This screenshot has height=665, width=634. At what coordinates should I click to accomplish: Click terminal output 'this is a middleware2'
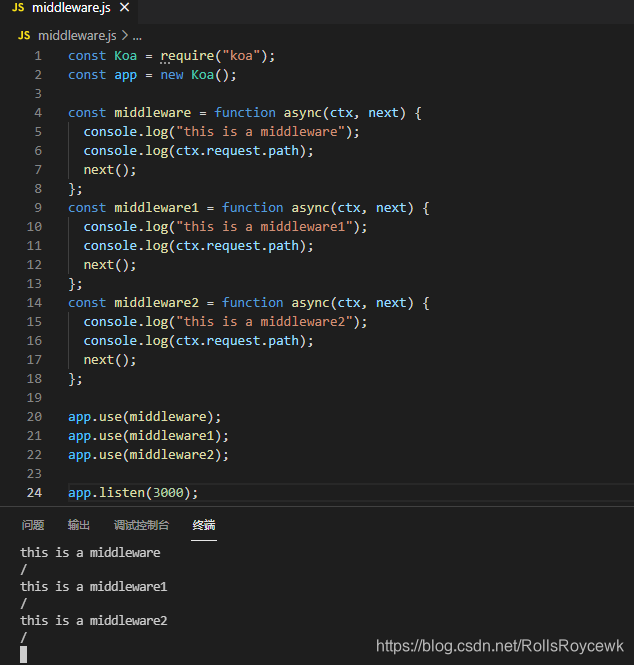pyautogui.click(x=94, y=620)
